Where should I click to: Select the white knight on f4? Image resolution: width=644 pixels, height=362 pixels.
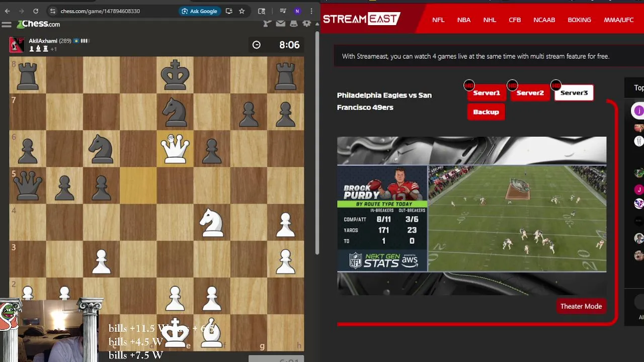(212, 222)
